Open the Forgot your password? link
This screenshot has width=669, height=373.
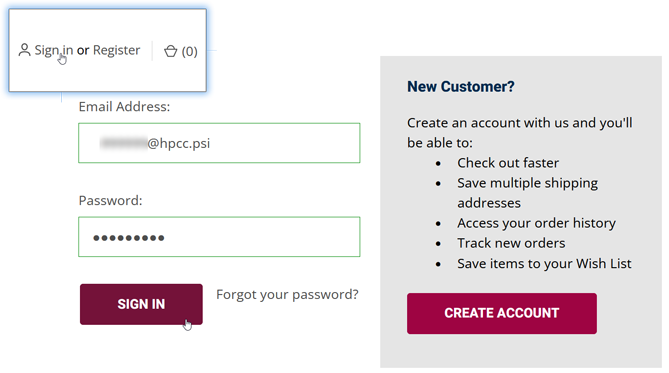pos(287,294)
